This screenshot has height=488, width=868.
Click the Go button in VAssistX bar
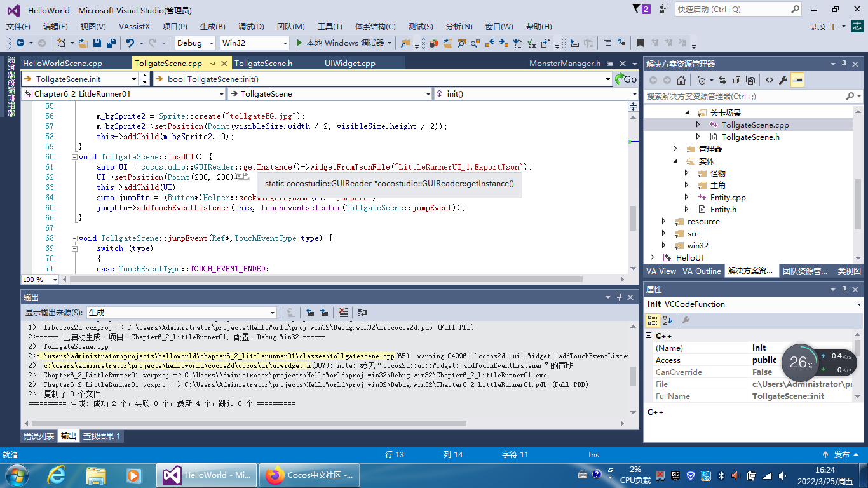(626, 79)
